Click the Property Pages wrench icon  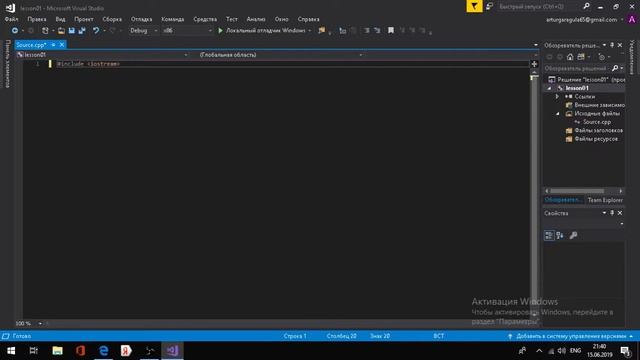click(x=573, y=236)
